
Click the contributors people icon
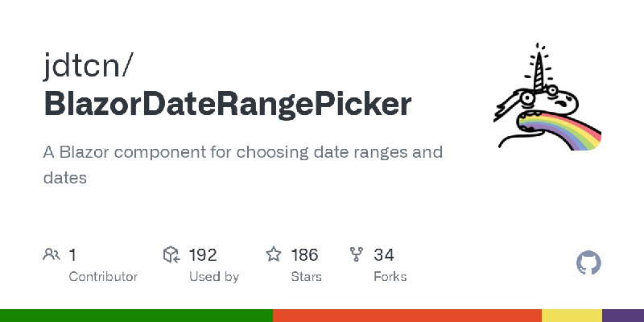52,254
